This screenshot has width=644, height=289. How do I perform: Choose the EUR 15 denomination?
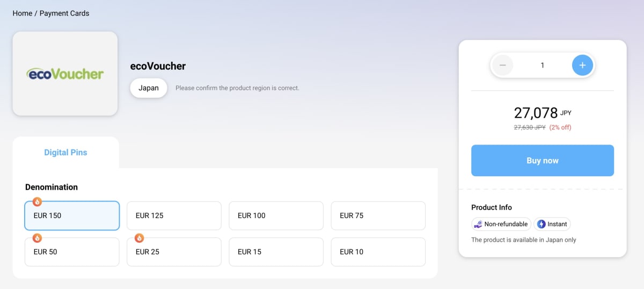[276, 252]
